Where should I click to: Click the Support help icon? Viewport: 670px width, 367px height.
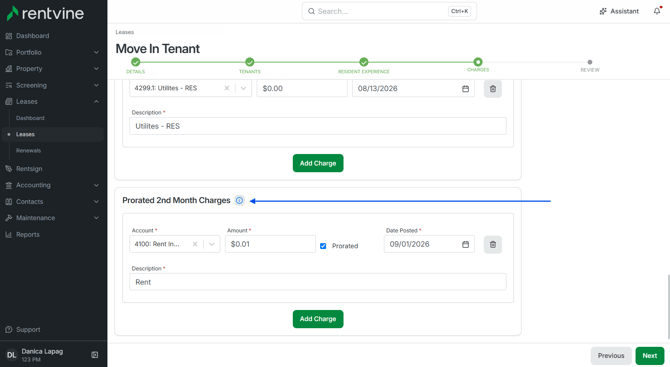[x=9, y=330]
